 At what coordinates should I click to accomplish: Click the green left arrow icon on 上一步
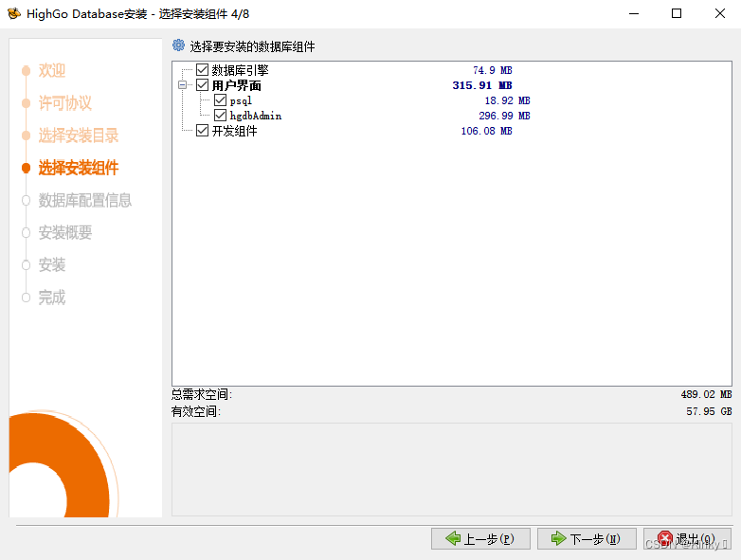(x=453, y=538)
